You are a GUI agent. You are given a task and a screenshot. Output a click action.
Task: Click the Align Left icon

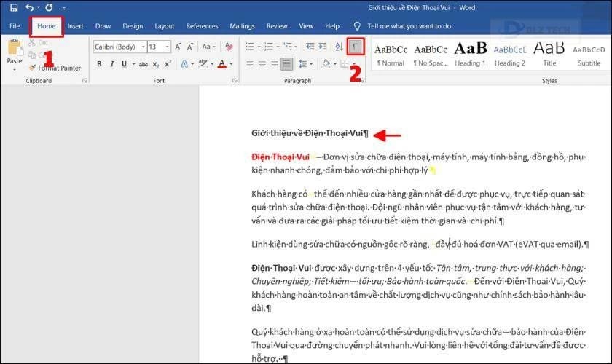click(249, 63)
